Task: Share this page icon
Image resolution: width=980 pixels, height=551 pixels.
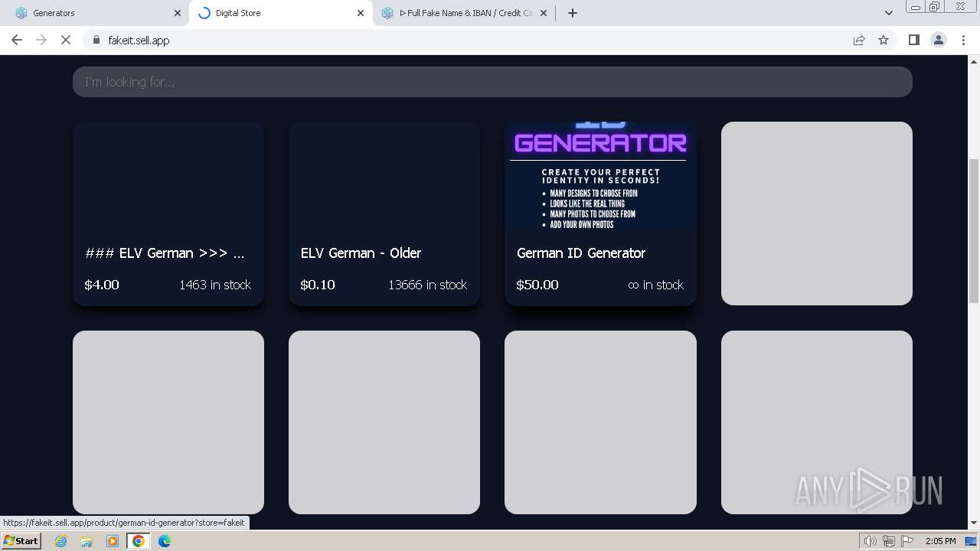Action: 859,40
